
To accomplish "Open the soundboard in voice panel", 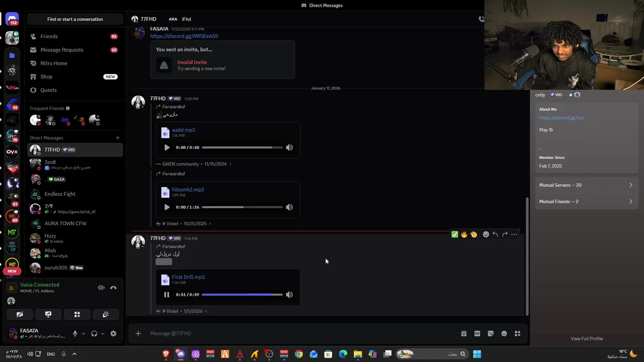I will point(106,314).
